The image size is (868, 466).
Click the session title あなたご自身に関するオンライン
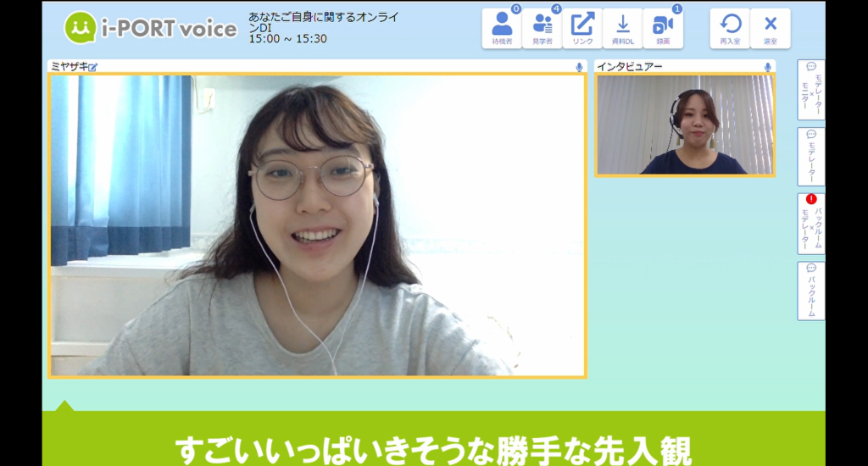pyautogui.click(x=323, y=22)
